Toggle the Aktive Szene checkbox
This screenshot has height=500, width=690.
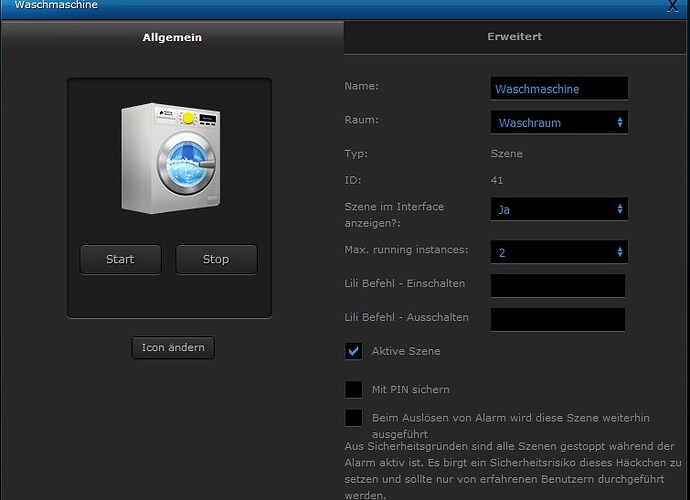353,351
